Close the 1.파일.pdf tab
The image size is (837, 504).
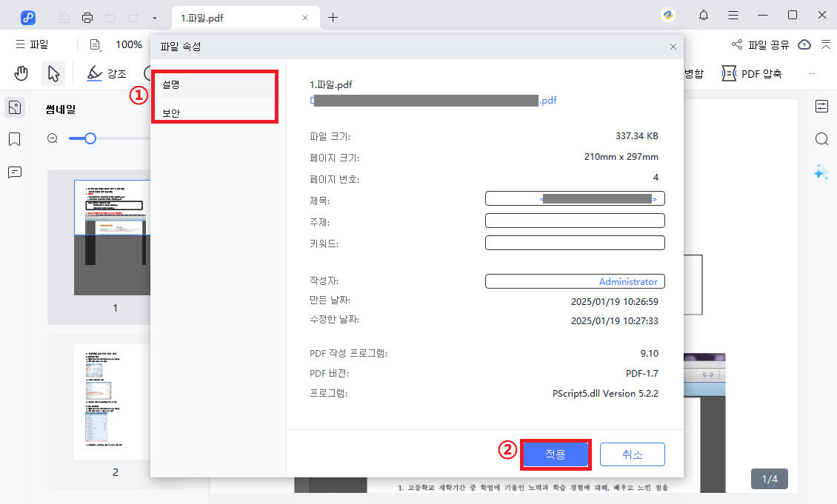[x=304, y=18]
